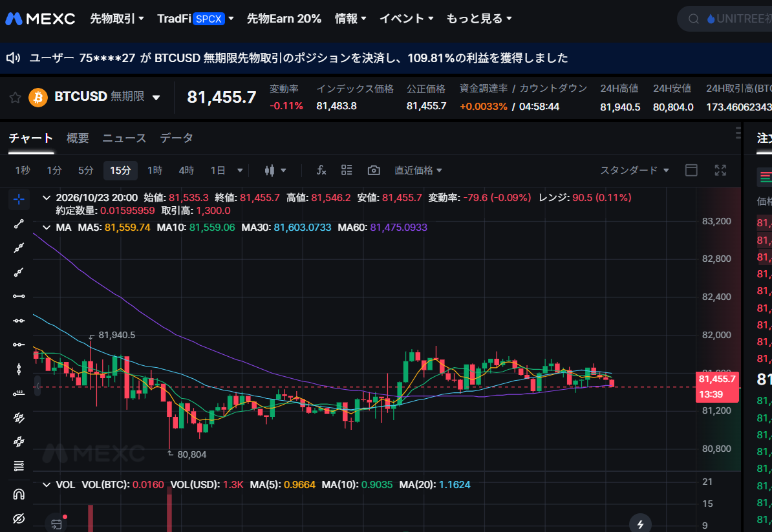Click the current price label 81,455.7 on price axis
This screenshot has width=772, height=532.
717,379
